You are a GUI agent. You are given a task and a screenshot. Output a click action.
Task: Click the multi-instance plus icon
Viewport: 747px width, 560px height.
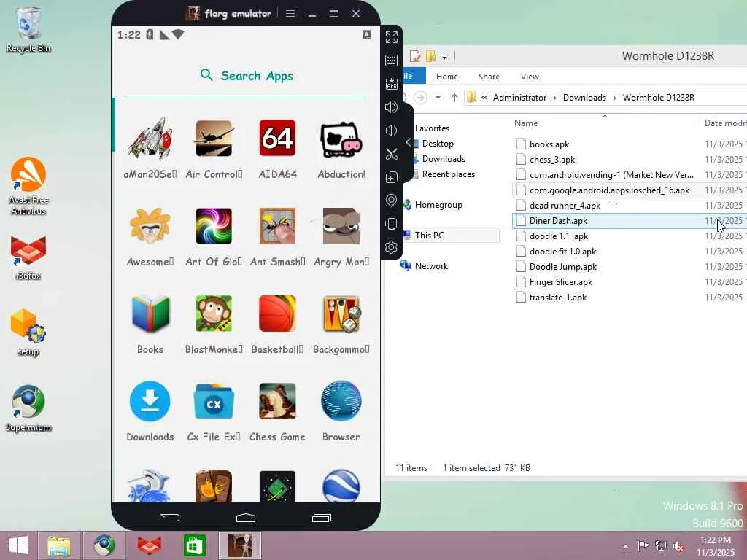click(x=392, y=177)
